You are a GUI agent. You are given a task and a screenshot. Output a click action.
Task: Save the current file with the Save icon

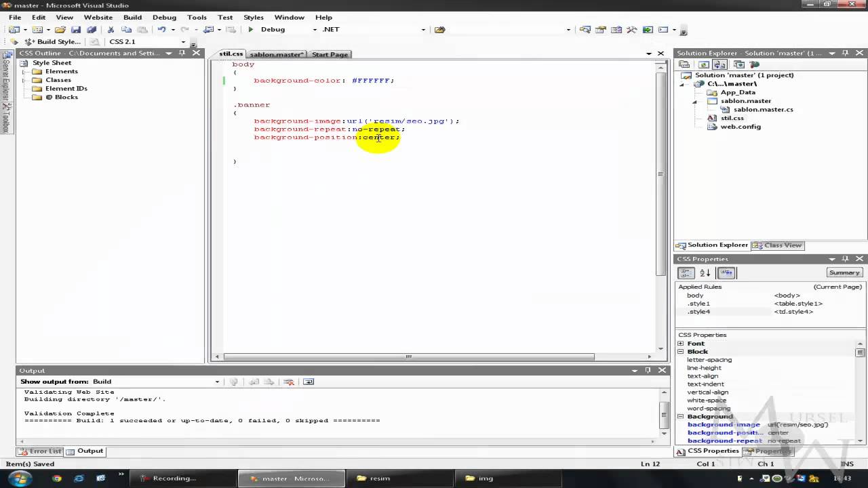click(76, 29)
